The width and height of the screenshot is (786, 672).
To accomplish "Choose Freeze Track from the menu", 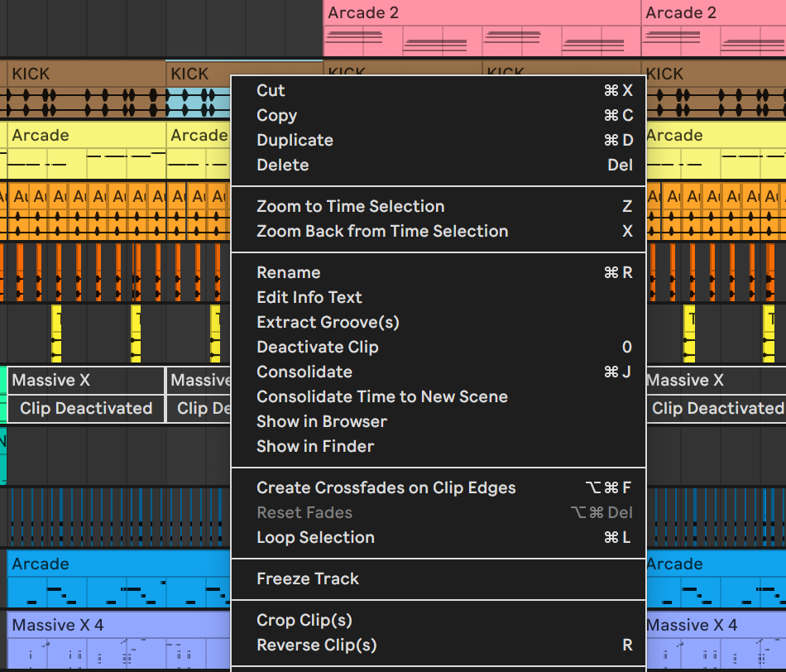I will pos(439,578).
